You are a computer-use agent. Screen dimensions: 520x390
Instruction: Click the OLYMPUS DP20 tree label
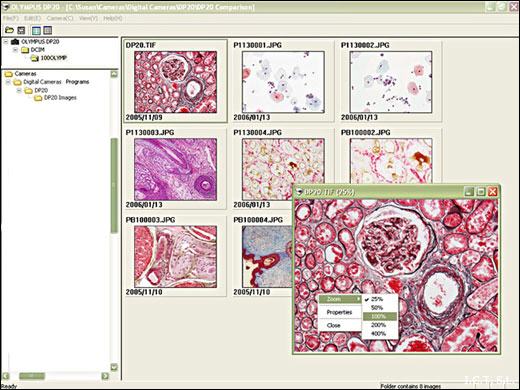pyautogui.click(x=40, y=42)
